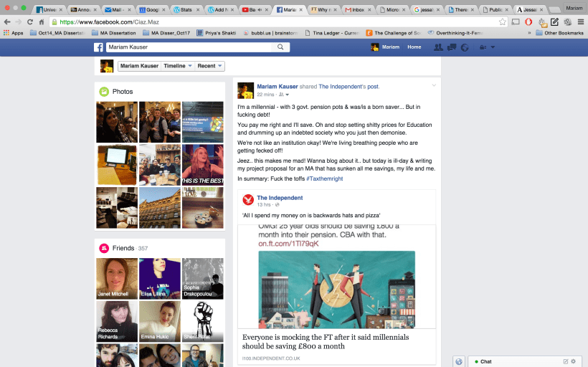Screen dimensions: 588x367
Task: Click the globe icon beside Chat bar
Action: click(x=459, y=361)
